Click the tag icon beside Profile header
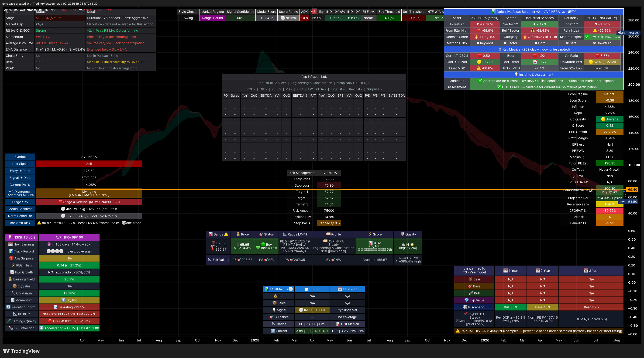 [328, 234]
